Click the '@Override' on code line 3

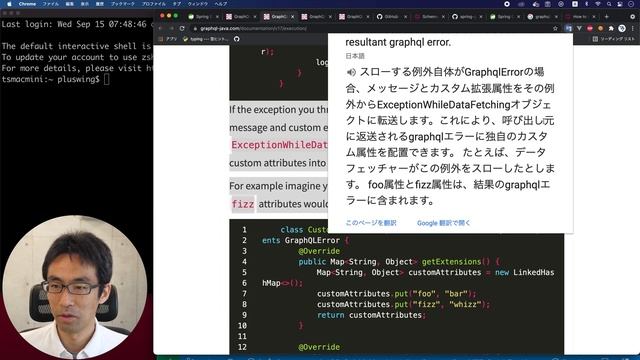point(319,251)
